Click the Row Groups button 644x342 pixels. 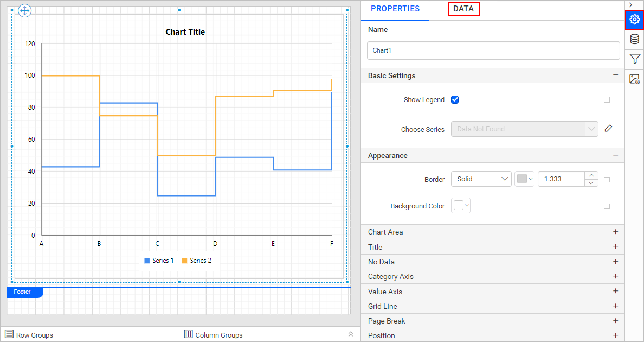[x=29, y=334]
